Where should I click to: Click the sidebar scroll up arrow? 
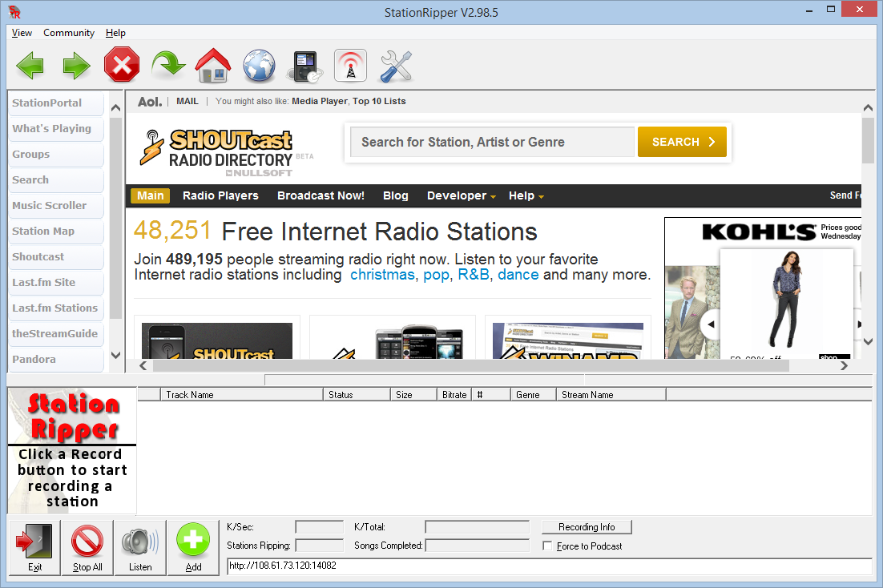pyautogui.click(x=116, y=107)
